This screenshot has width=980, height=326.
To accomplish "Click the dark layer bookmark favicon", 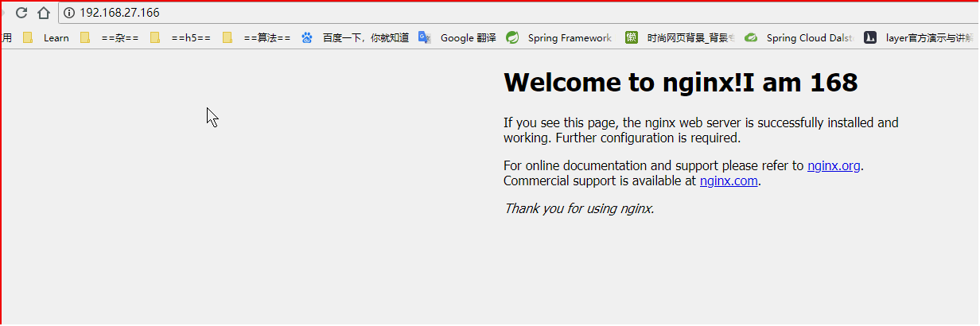I will (x=870, y=37).
